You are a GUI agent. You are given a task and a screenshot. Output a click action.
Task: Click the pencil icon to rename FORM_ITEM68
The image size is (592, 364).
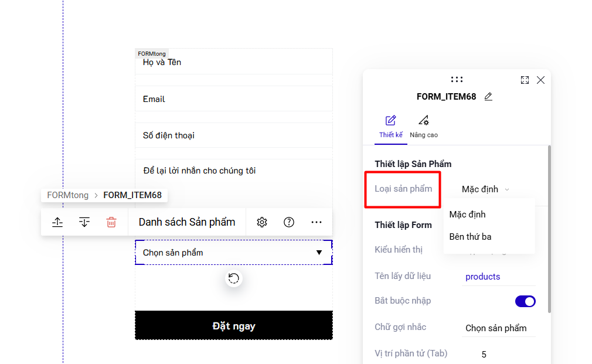pyautogui.click(x=488, y=97)
